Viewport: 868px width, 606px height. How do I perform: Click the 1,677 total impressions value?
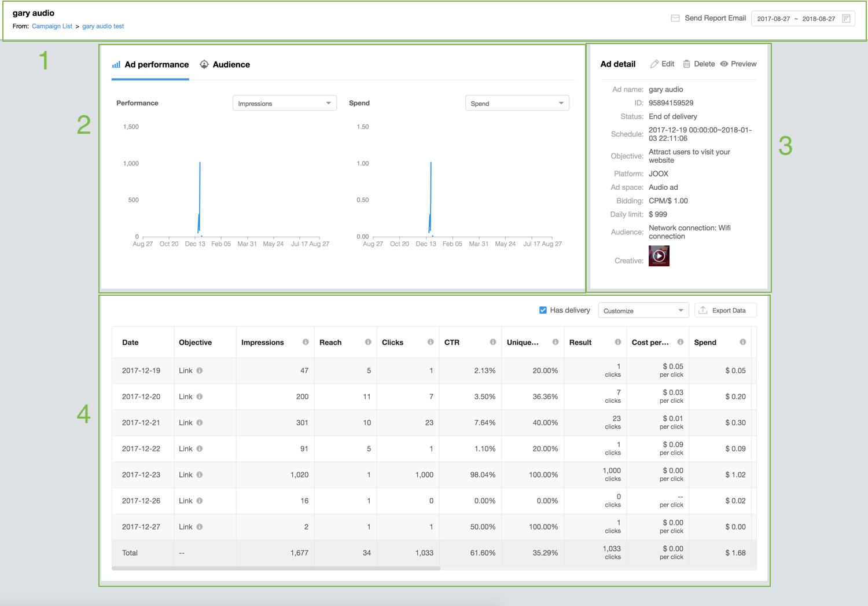tap(299, 553)
